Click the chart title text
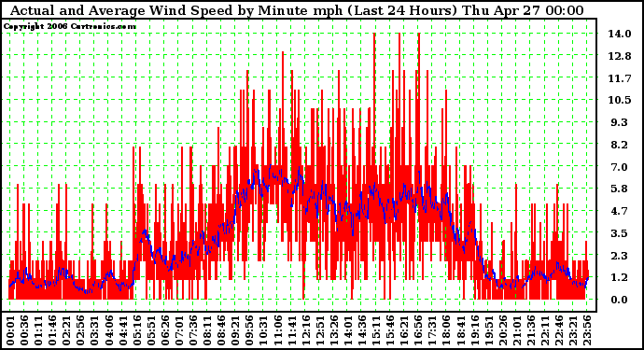This screenshot has width=644, height=350. coord(297,10)
